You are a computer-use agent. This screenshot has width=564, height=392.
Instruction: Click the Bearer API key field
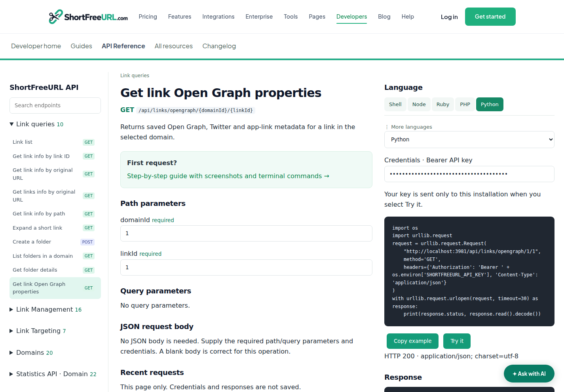(469, 174)
